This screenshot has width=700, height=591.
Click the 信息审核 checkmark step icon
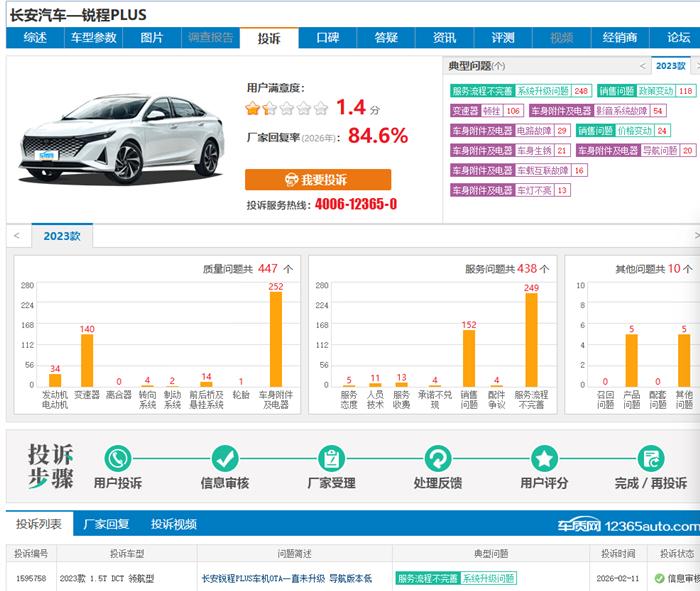(x=225, y=459)
